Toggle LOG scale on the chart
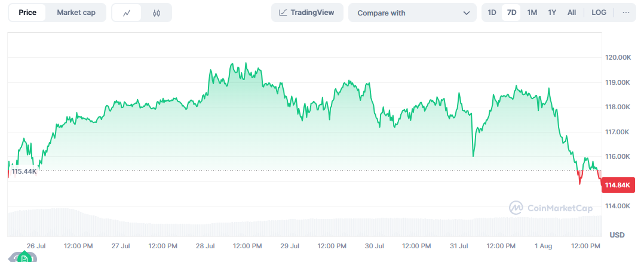Viewport: 644px width, 262px height. 599,13
